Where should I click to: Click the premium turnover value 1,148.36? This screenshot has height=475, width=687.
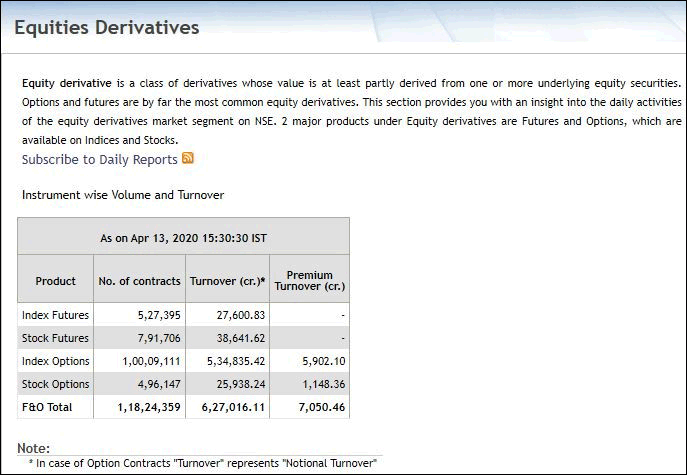[324, 384]
